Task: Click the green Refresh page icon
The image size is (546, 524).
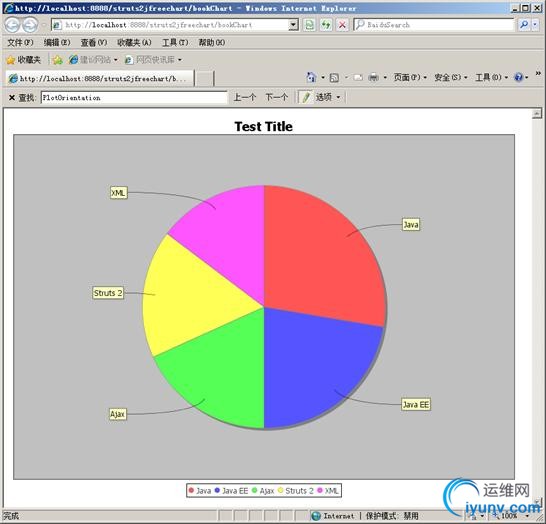Action: click(x=326, y=25)
